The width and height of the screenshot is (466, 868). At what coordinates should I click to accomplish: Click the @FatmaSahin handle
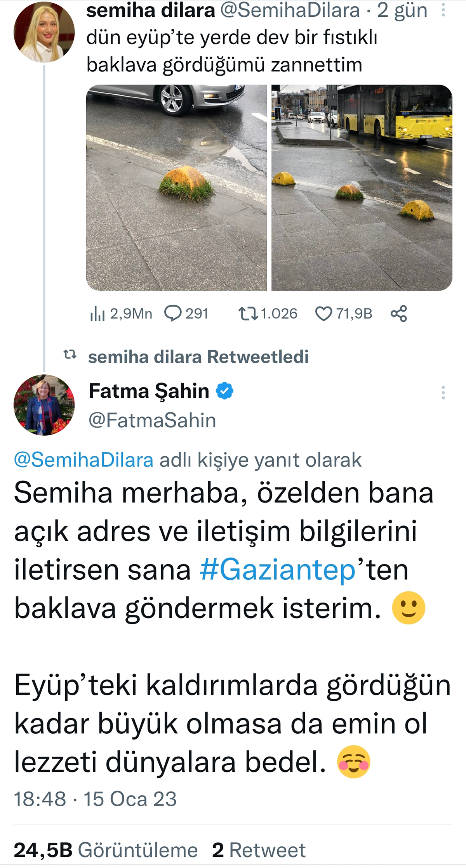[152, 420]
